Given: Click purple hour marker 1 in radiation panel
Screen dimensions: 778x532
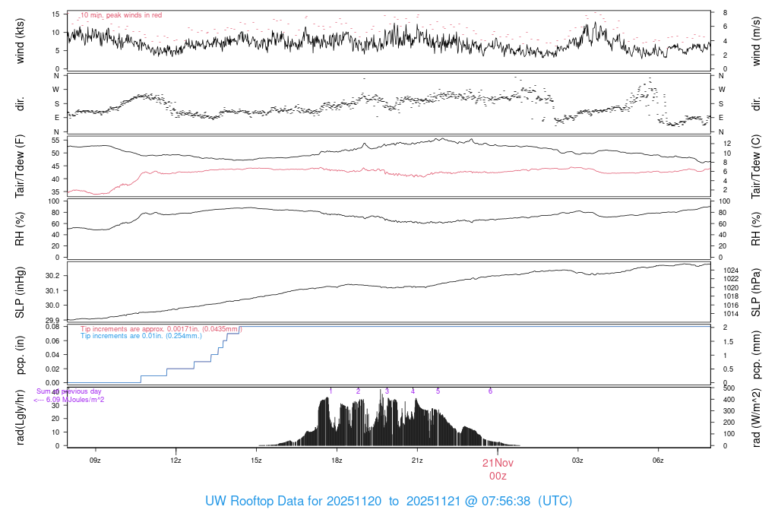Looking at the screenshot, I should (x=331, y=391).
